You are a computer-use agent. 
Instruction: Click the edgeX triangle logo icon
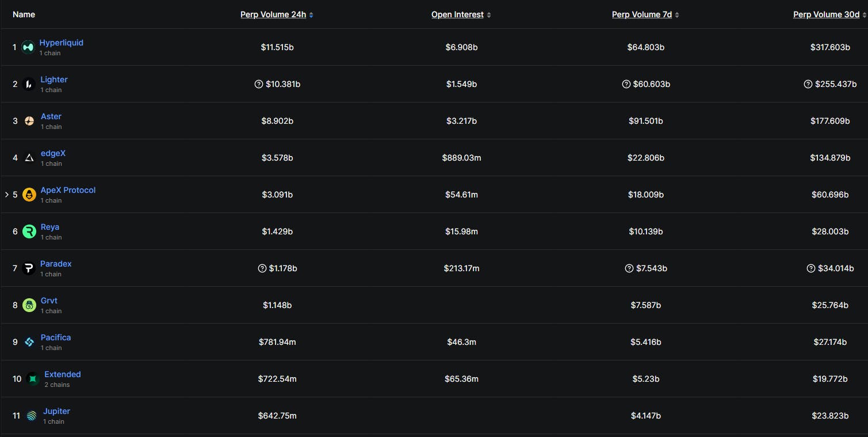(x=28, y=157)
